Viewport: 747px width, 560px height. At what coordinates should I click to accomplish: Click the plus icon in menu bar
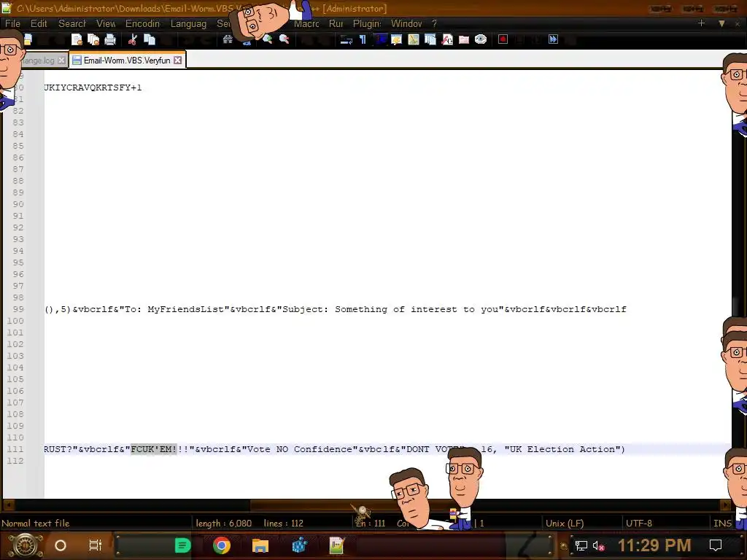click(701, 23)
